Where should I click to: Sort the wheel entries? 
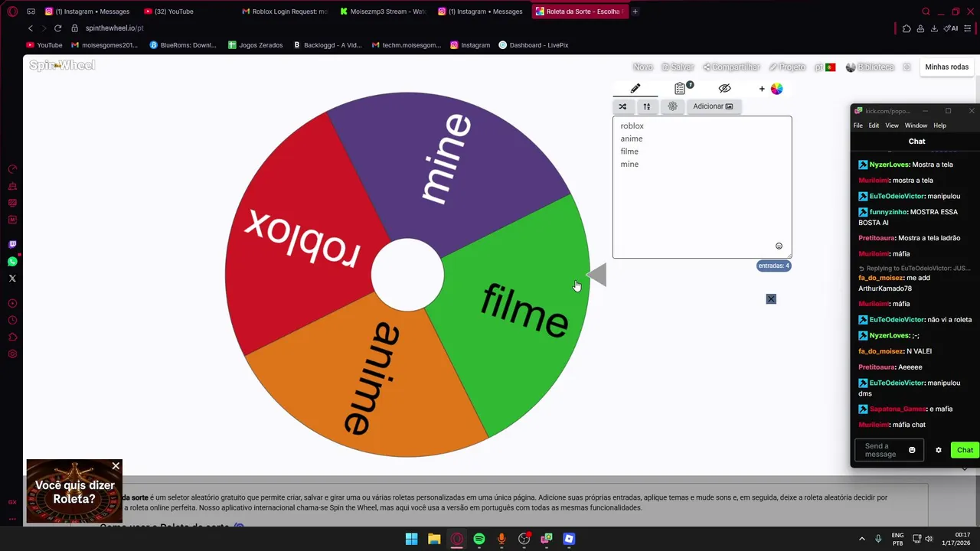(x=647, y=106)
